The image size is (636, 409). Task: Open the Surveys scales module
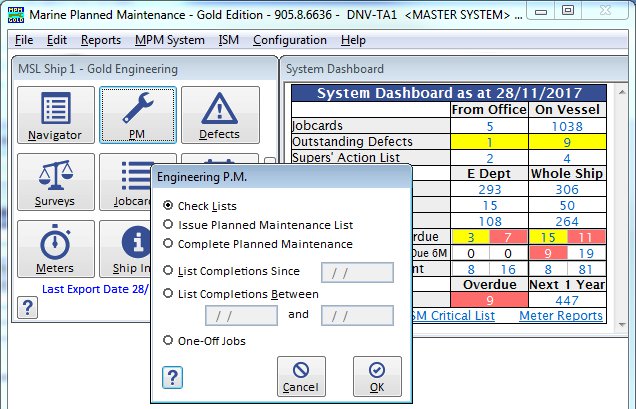coord(56,182)
